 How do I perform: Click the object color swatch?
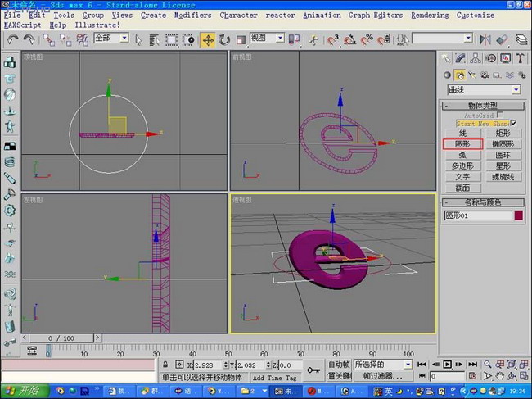click(x=518, y=215)
